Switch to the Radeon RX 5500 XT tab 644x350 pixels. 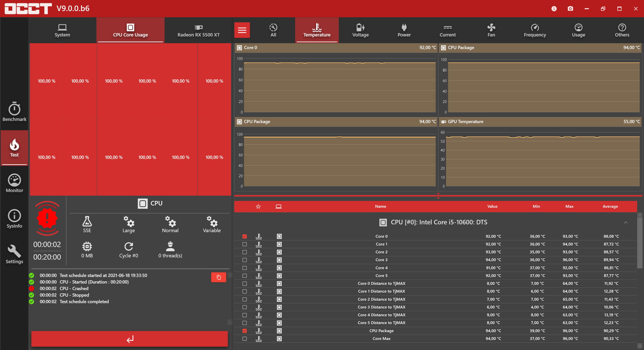click(198, 30)
